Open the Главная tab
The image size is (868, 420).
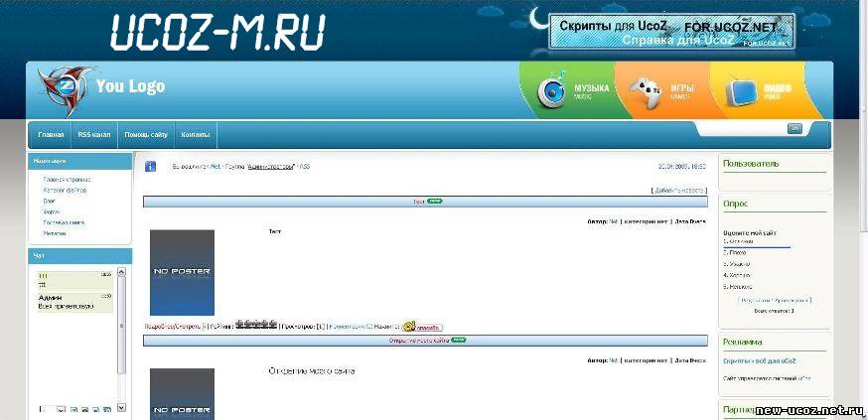tap(51, 135)
